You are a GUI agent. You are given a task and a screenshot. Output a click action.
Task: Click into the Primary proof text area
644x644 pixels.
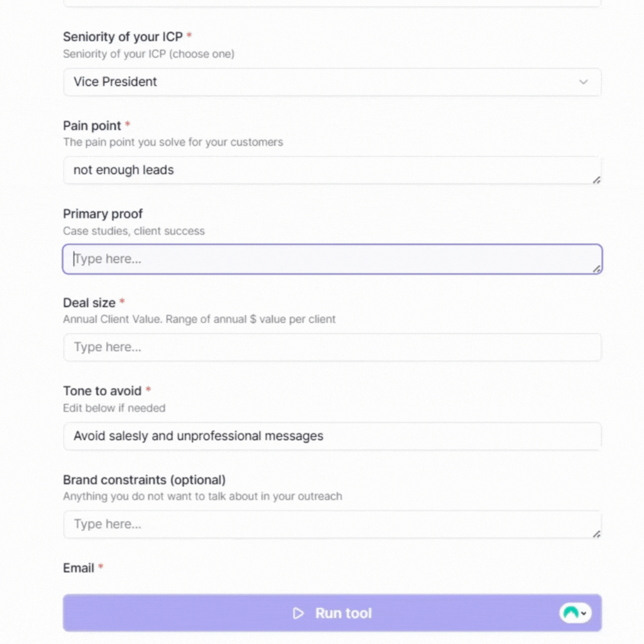[332, 259]
